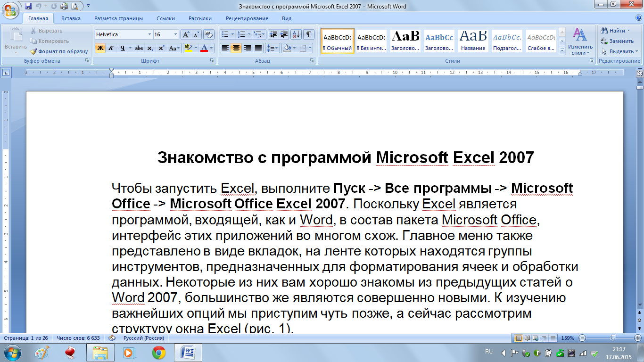644x362 pixels.
Task: Increase paragraph indent
Action: [x=284, y=34]
